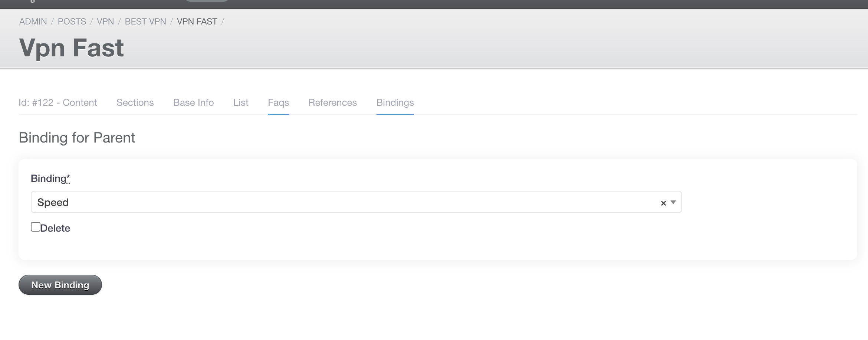Click the Vpn Fast page title
This screenshot has height=340, width=868.
71,48
